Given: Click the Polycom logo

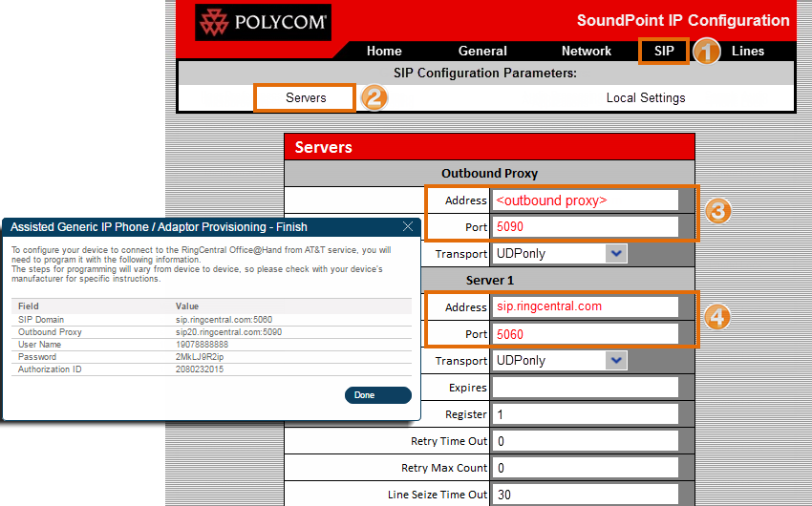Looking at the screenshot, I should pyautogui.click(x=263, y=22).
